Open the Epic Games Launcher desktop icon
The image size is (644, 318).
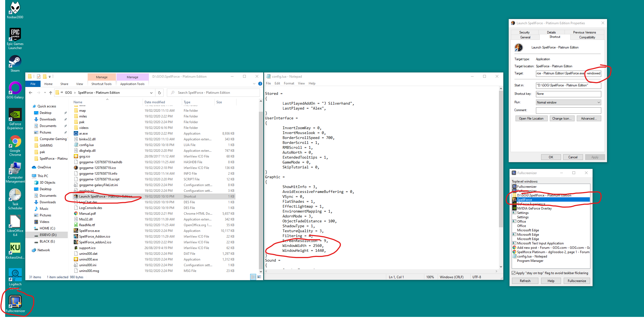point(15,38)
